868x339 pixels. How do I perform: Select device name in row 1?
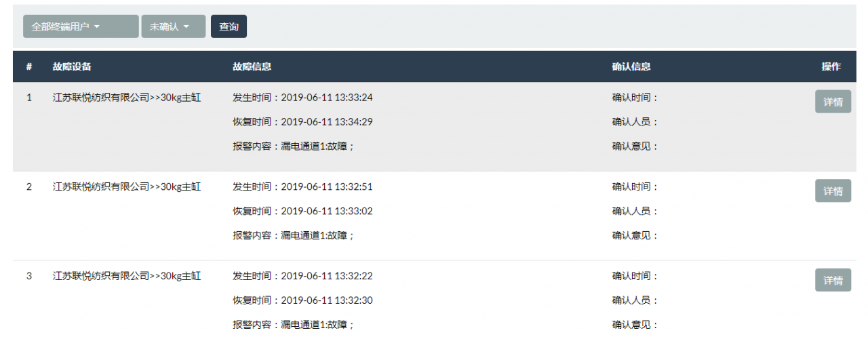click(x=127, y=98)
